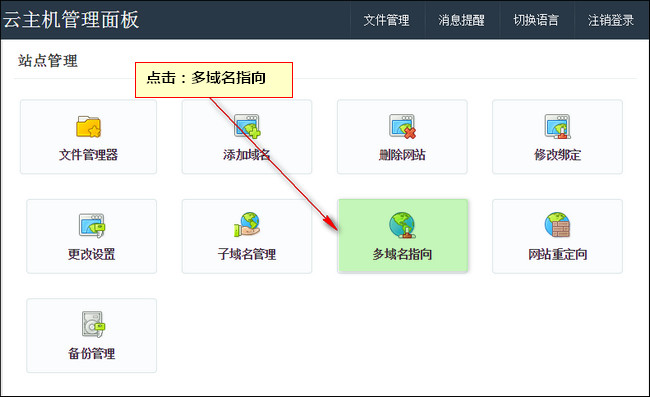
Task: Click the 网站重定向 label text
Action: 558,254
